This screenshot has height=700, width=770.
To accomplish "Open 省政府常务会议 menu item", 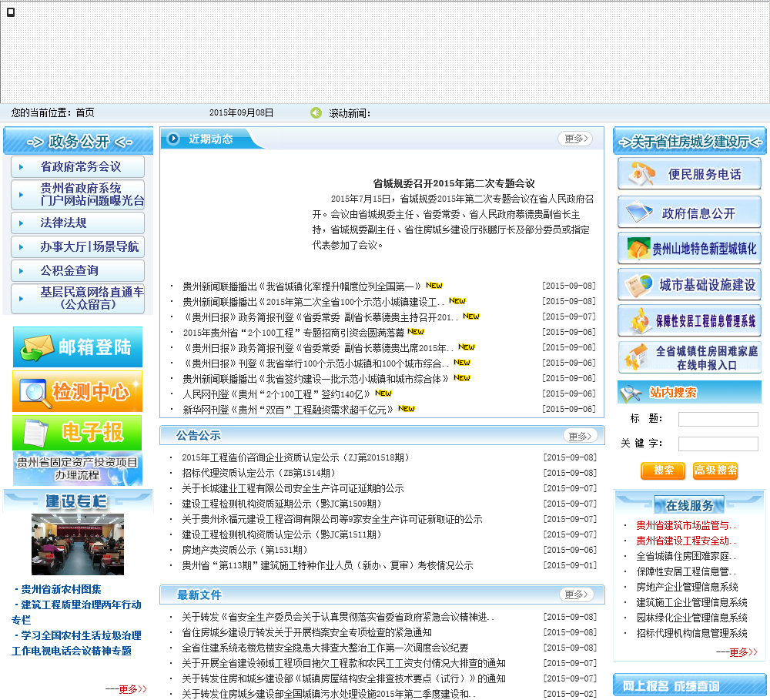I will tap(78, 167).
